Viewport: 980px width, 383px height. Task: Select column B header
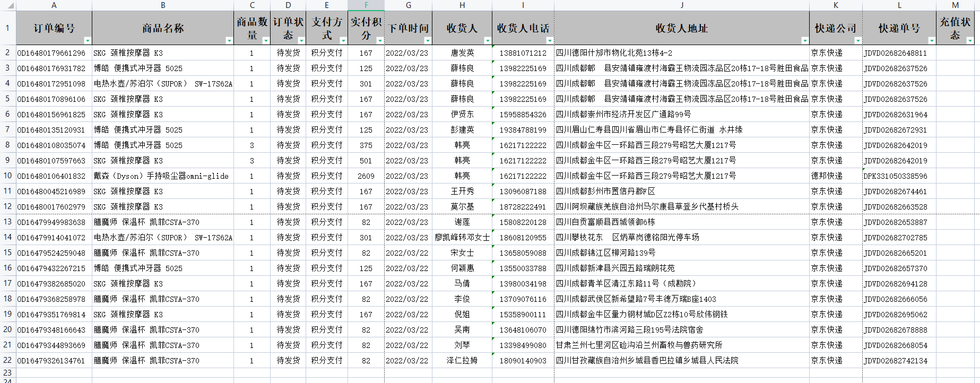pyautogui.click(x=163, y=5)
